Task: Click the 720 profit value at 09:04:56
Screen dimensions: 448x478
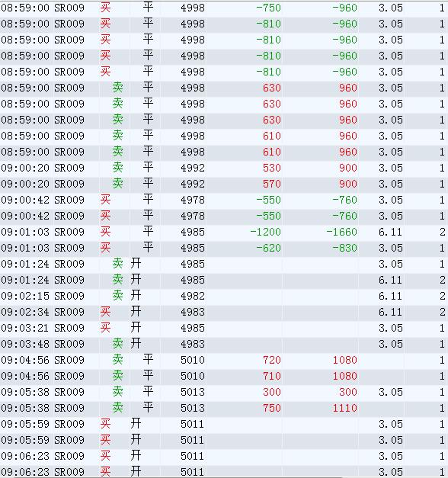Action: (271, 360)
